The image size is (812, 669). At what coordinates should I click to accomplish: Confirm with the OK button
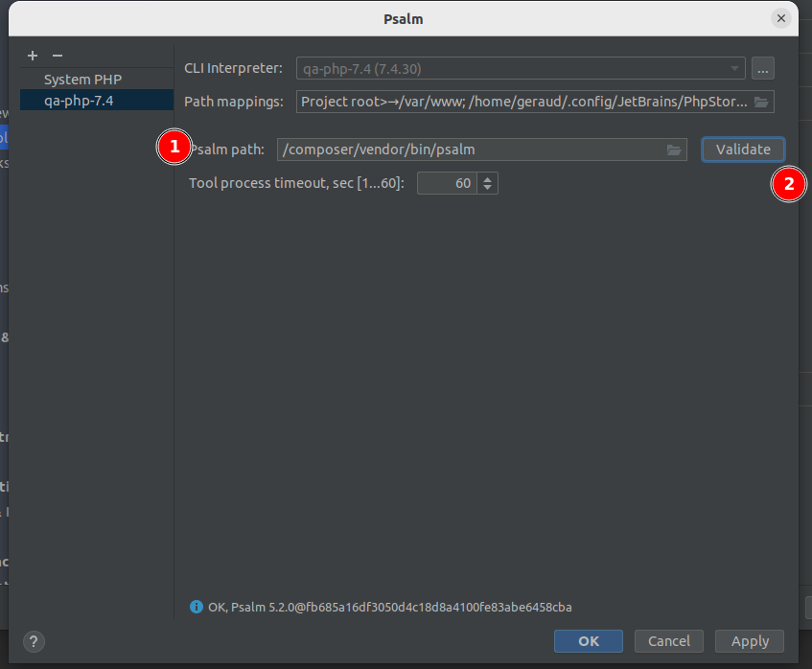click(589, 641)
